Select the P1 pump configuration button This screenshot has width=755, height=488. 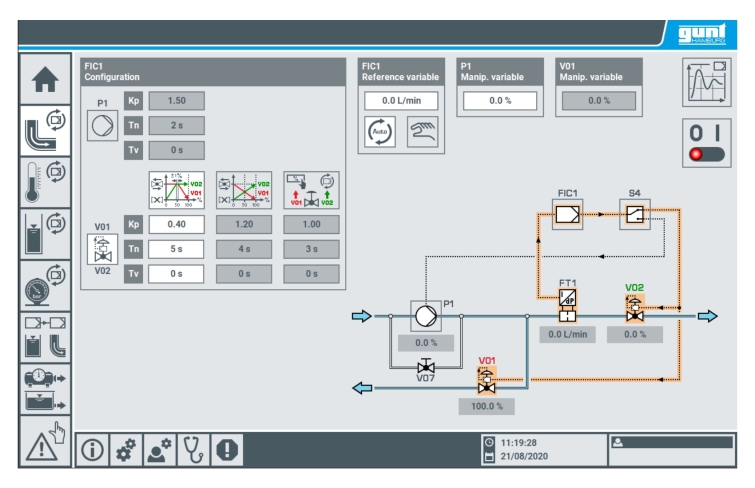click(103, 126)
